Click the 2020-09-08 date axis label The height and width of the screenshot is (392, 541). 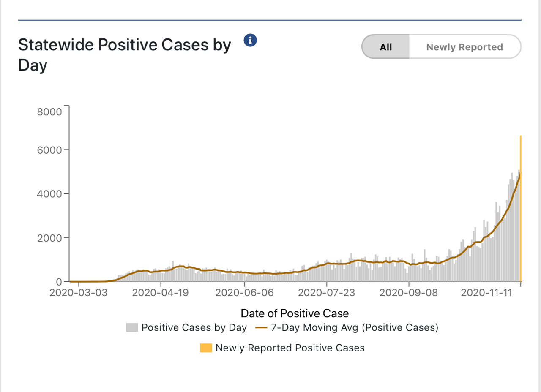pos(409,293)
